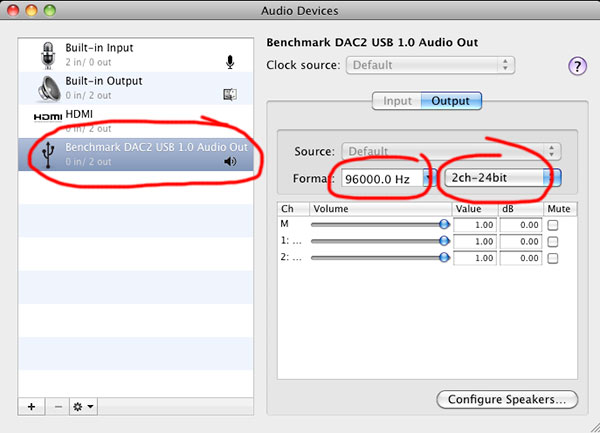The height and width of the screenshot is (433, 600).
Task: Click the Built-in Output speaker device icon
Action: click(49, 89)
